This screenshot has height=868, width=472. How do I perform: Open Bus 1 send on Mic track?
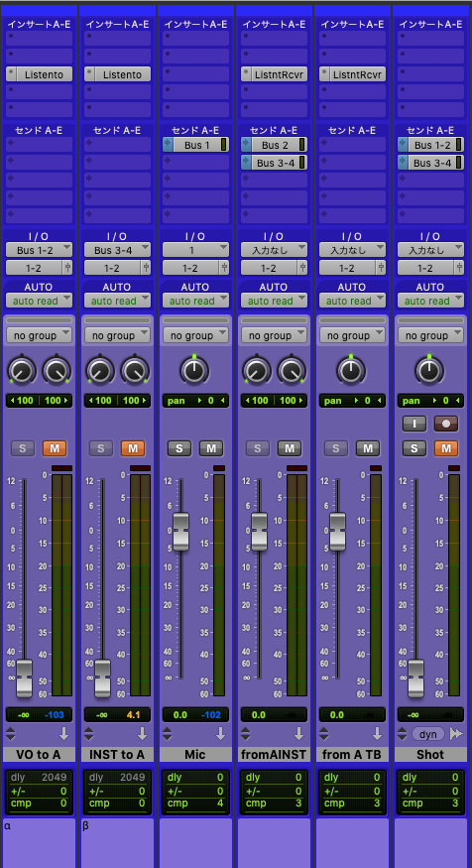tap(195, 145)
